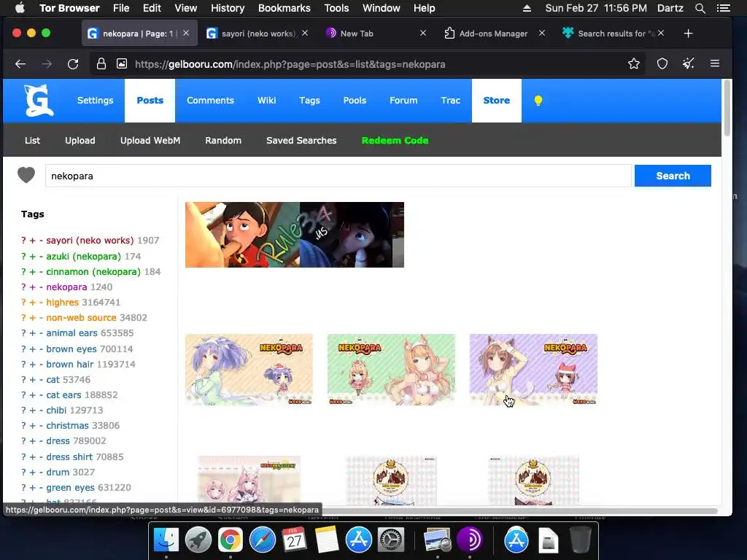
Task: Open the browser hamburger menu
Action: point(715,63)
